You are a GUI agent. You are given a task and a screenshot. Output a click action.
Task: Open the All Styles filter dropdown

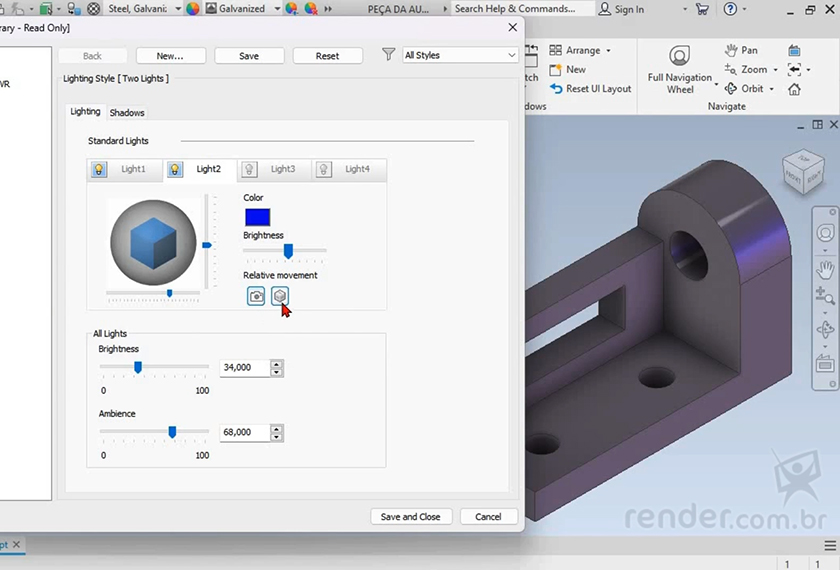(459, 56)
